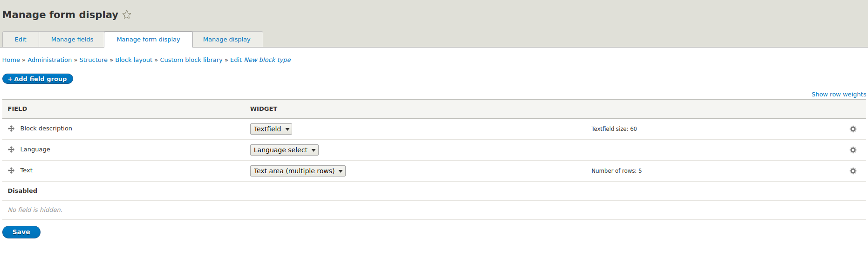This screenshot has height=265, width=868.
Task: Open the Block layout breadcrumb link
Action: 134,60
